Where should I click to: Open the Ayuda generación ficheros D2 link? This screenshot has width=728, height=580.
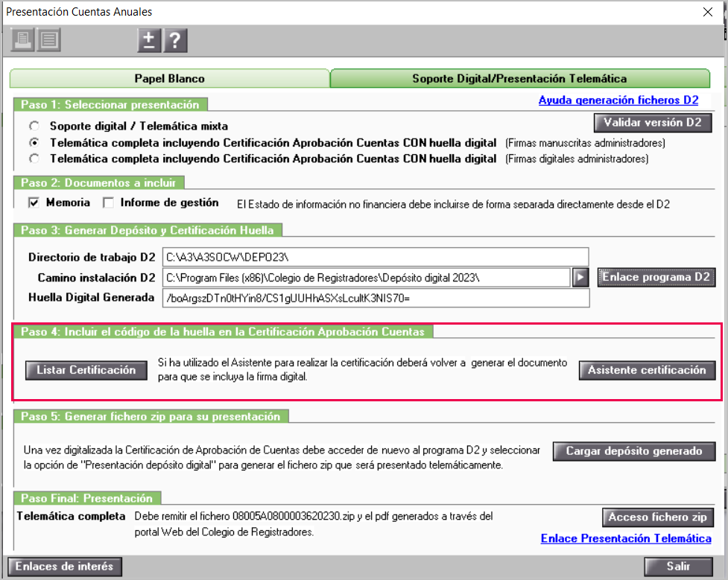tap(618, 101)
